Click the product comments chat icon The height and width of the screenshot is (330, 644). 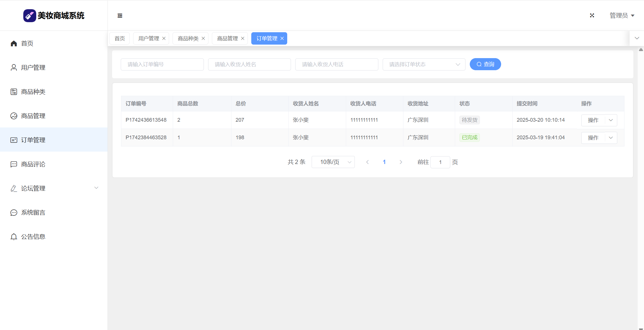click(14, 164)
